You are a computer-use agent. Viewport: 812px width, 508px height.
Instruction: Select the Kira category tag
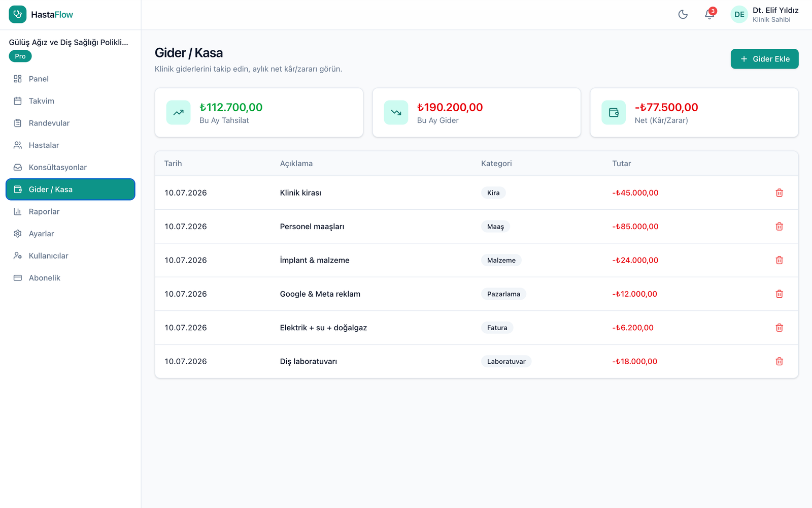493,193
